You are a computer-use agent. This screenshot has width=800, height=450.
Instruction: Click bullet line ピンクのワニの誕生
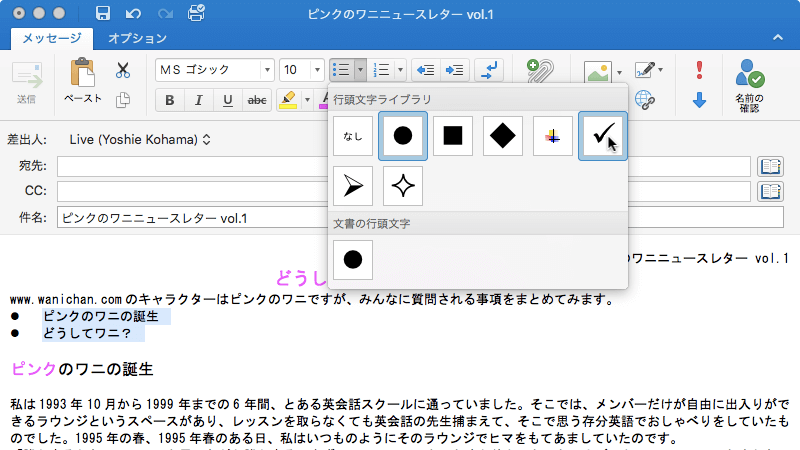(101, 316)
